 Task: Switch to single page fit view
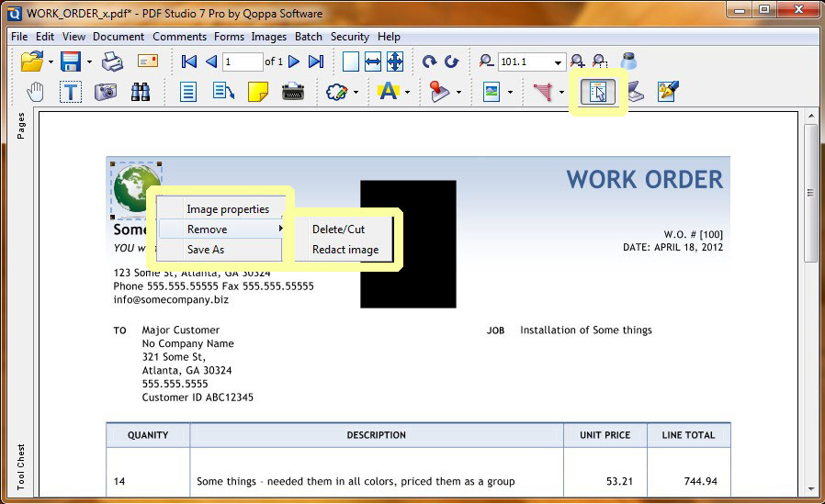click(x=351, y=62)
